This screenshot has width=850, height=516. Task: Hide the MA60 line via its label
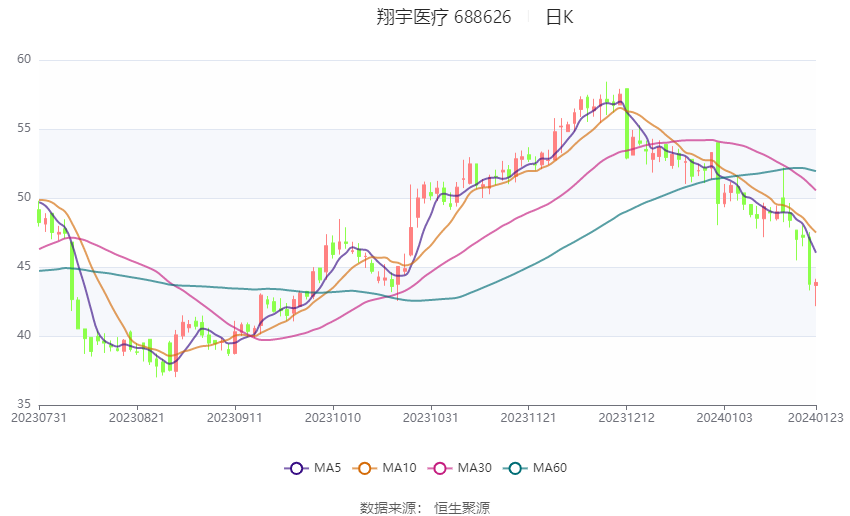550,468
